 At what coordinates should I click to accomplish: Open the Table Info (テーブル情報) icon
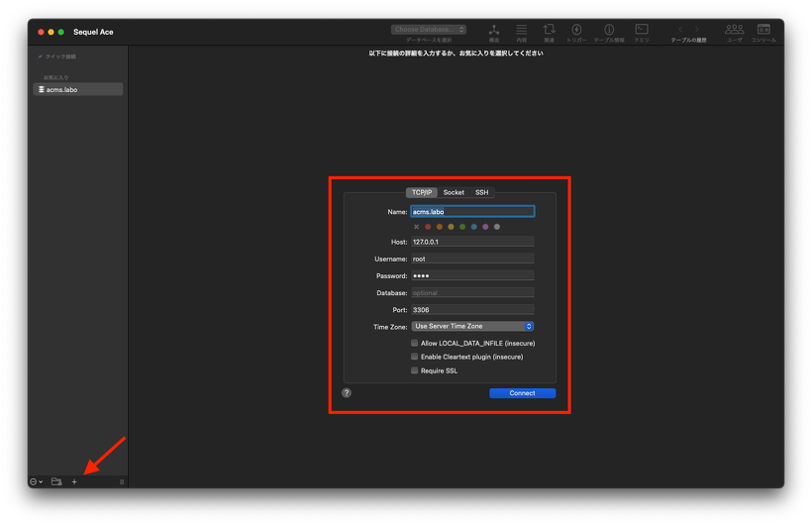coord(609,31)
